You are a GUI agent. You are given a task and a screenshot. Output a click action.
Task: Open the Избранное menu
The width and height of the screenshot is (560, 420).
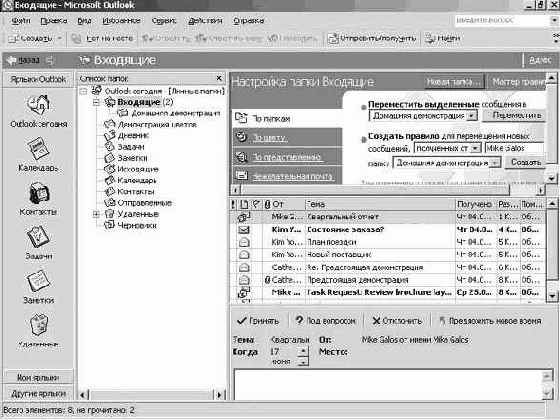point(121,21)
